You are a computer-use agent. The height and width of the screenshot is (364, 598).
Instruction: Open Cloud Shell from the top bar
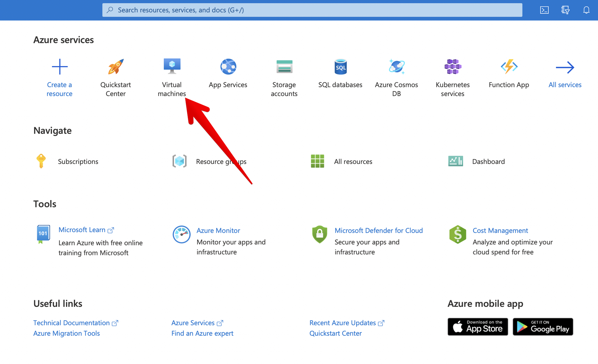pos(544,10)
